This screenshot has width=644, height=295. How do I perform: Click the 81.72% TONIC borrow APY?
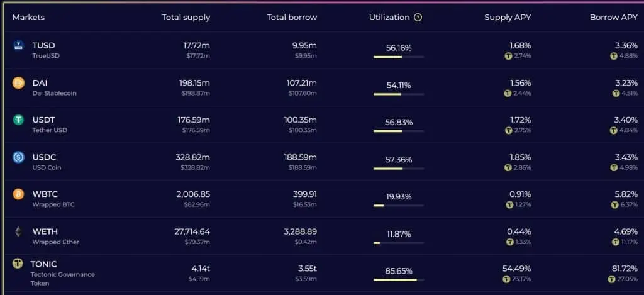pyautogui.click(x=625, y=269)
